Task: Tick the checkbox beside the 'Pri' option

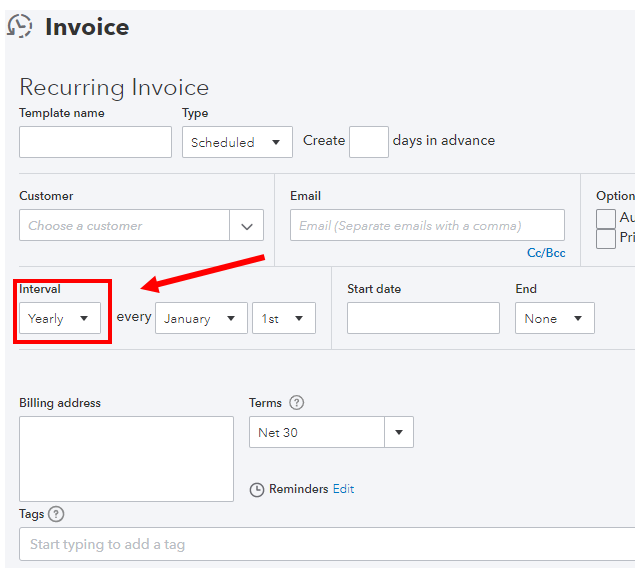Action: pyautogui.click(x=606, y=239)
